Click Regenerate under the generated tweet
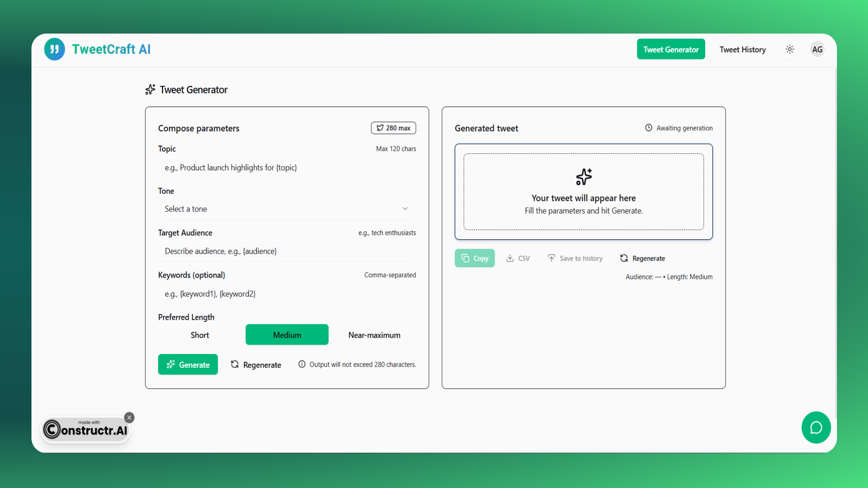This screenshot has width=868, height=488. [x=642, y=258]
